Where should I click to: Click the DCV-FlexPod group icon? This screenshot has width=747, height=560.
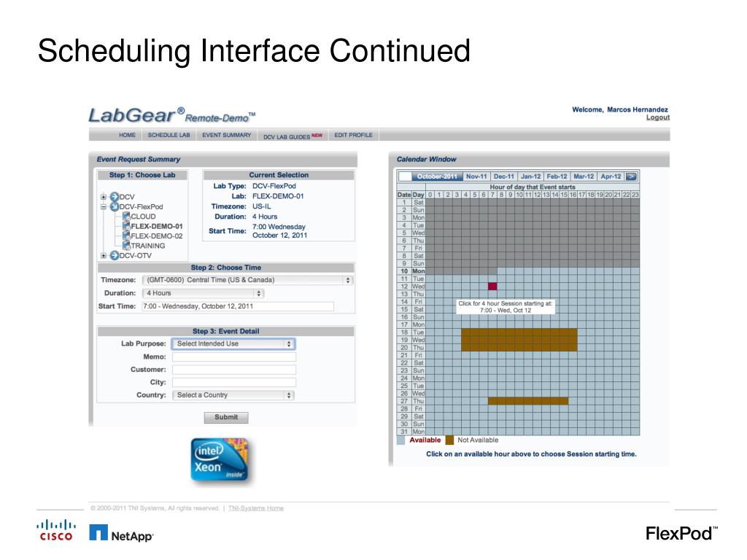(115, 206)
